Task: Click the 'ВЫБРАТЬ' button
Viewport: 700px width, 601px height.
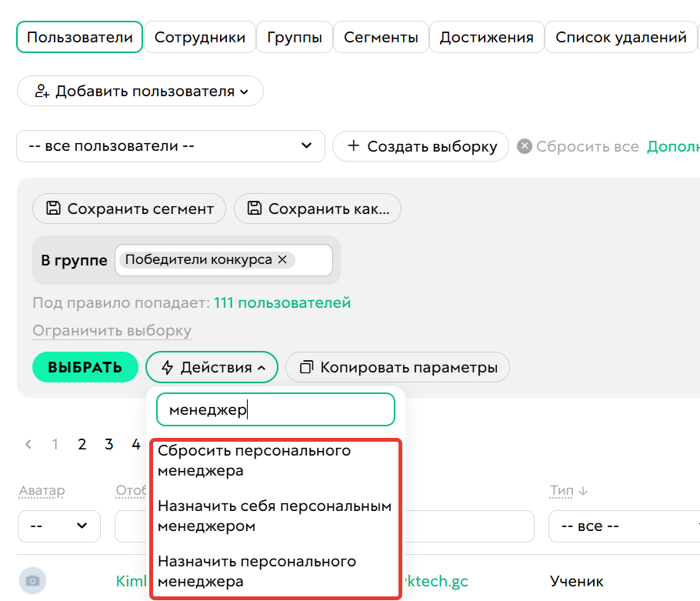Action: pyautogui.click(x=85, y=367)
